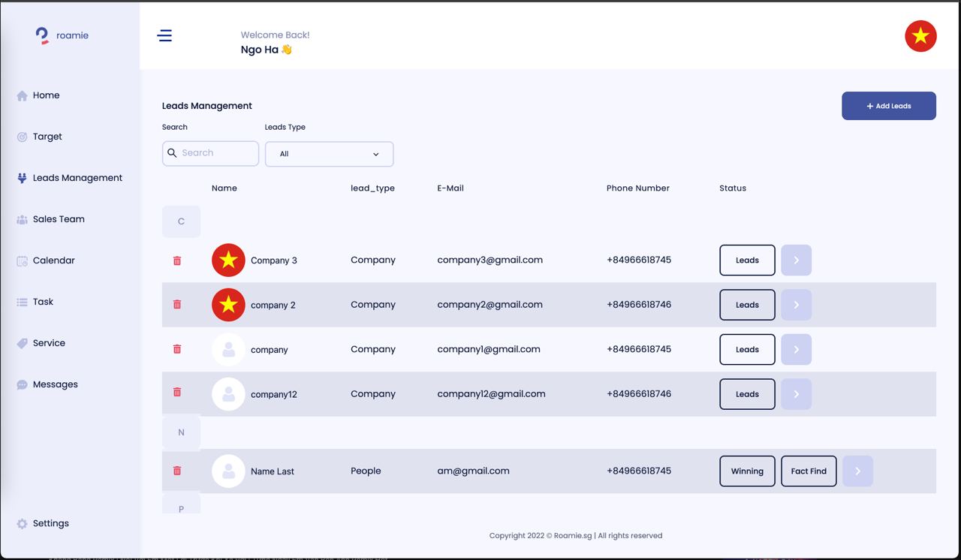Expand Company 3 status arrow
The image size is (961, 560).
pyautogui.click(x=796, y=260)
